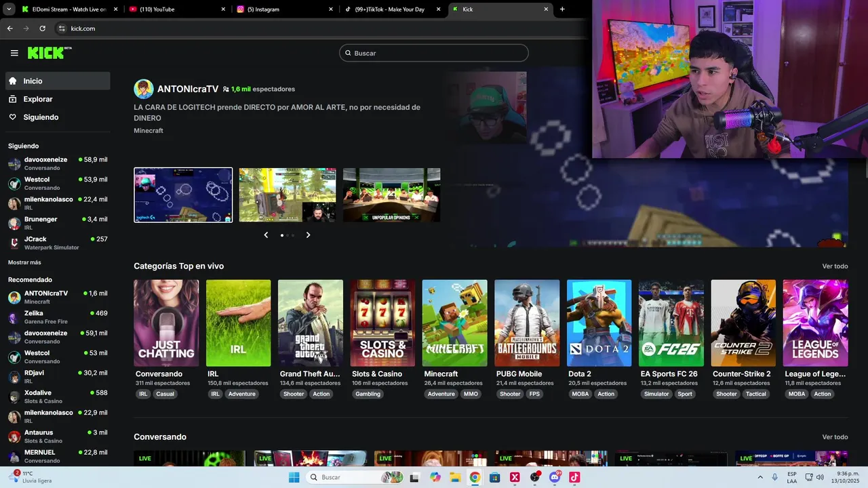Open Counter-Strike 2 category card
Image resolution: width=868 pixels, height=488 pixels.
pos(743,323)
